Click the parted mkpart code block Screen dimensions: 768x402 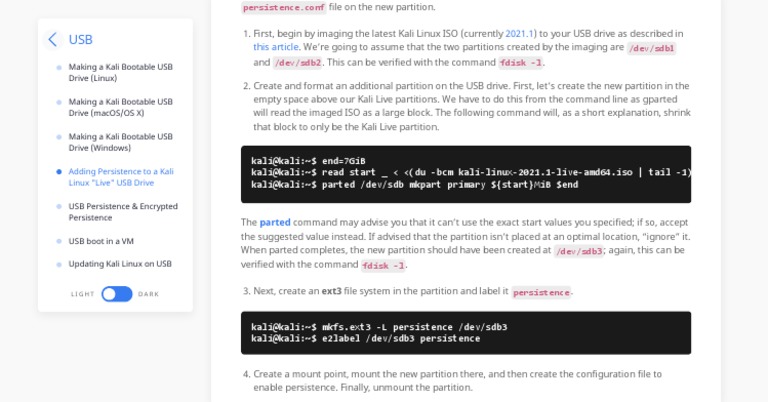click(x=465, y=173)
